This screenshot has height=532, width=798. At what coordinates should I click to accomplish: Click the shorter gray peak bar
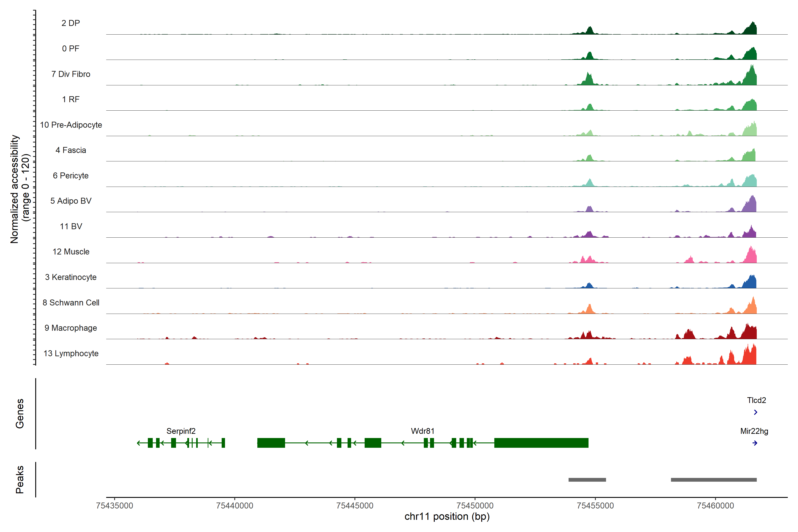587,480
